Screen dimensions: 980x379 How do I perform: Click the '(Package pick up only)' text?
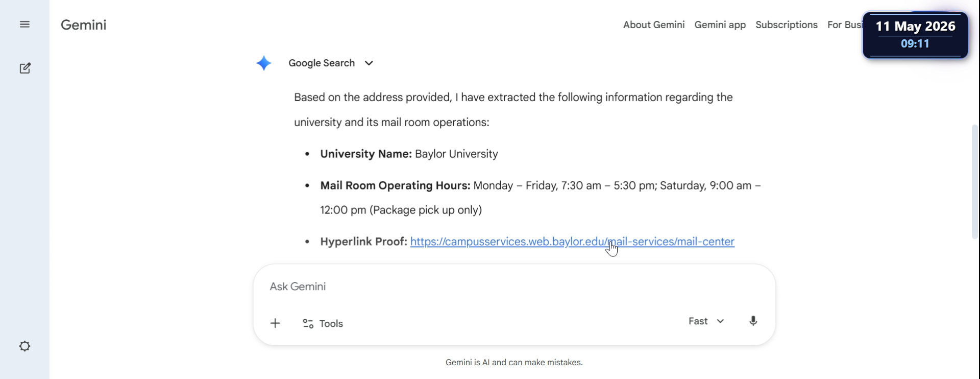coord(426,210)
